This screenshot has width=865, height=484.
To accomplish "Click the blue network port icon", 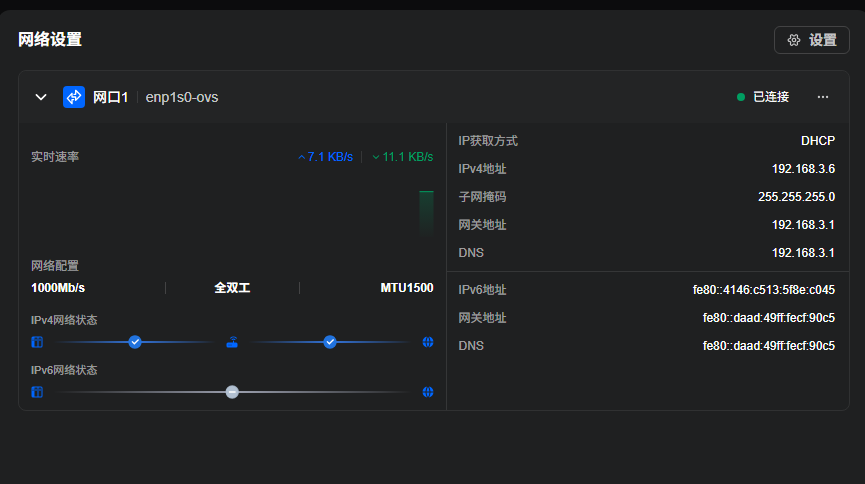I will click(x=74, y=97).
